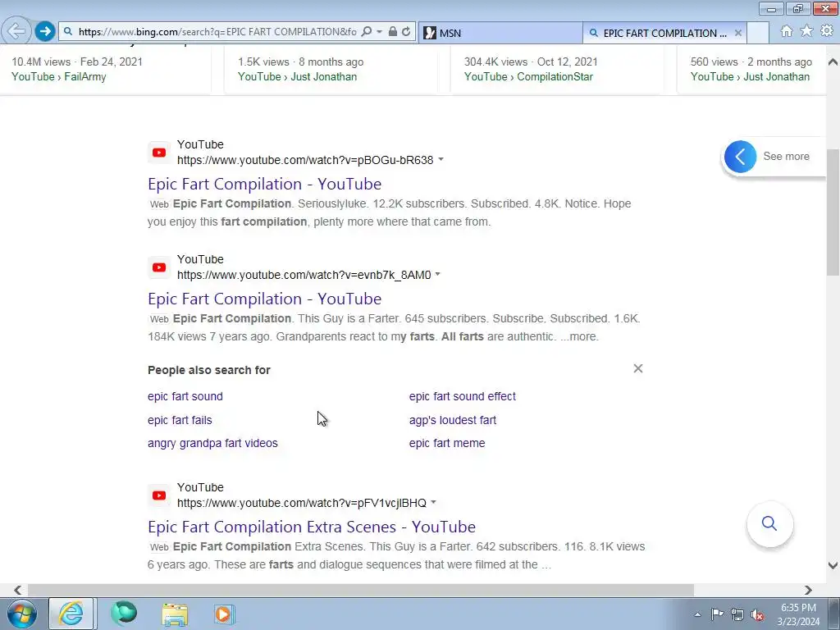Click the network connection tray icon

[737, 614]
